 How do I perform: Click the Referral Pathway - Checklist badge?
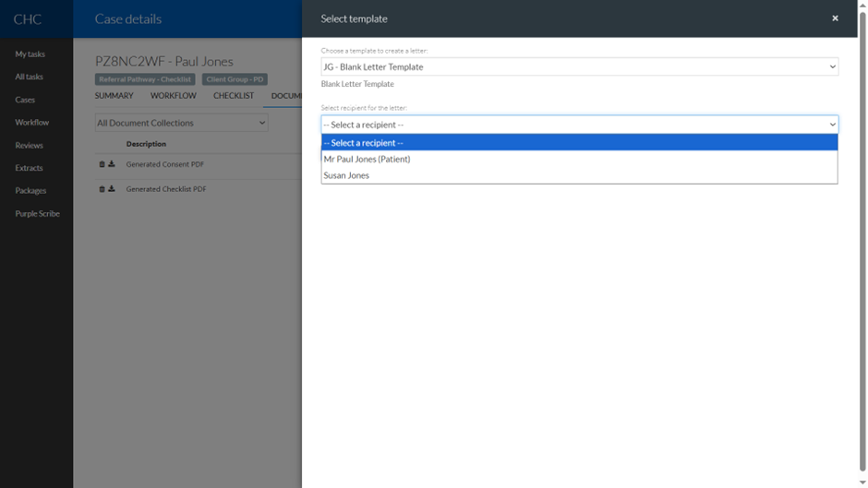(145, 79)
